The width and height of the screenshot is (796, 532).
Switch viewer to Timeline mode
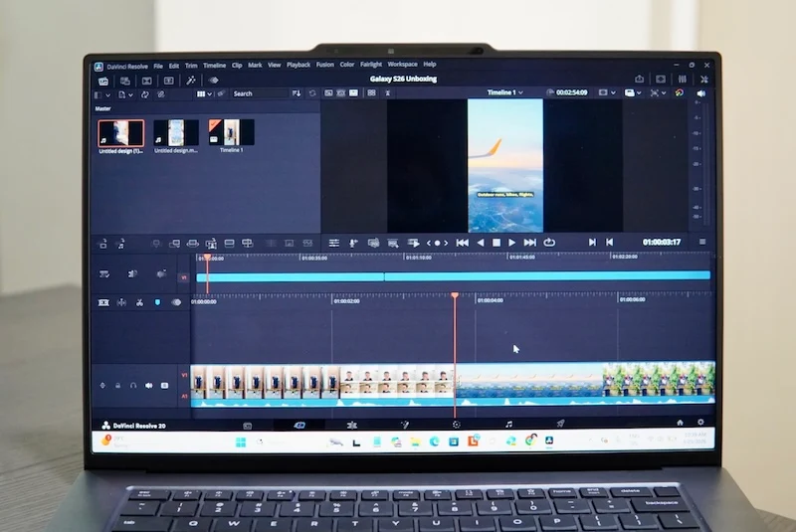[353, 92]
